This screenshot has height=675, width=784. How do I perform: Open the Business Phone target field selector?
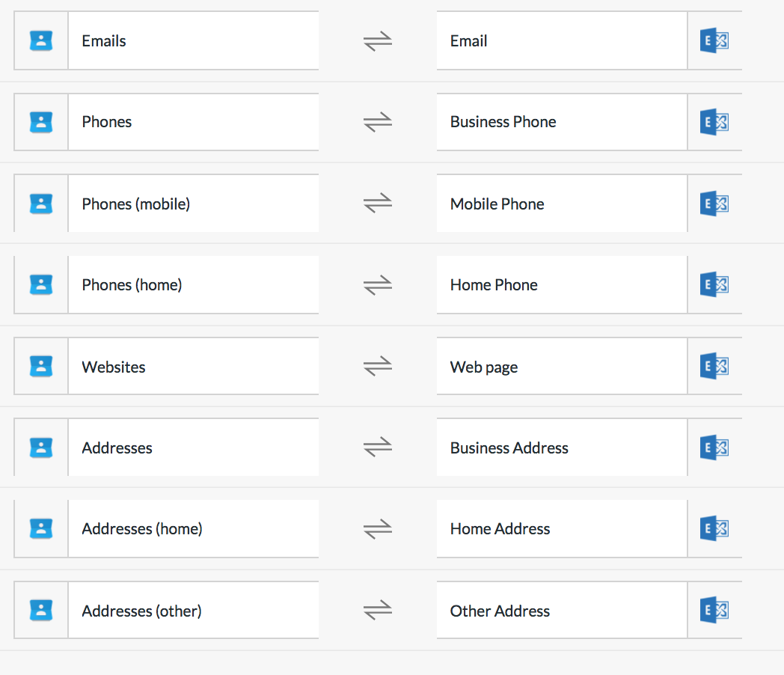point(562,122)
